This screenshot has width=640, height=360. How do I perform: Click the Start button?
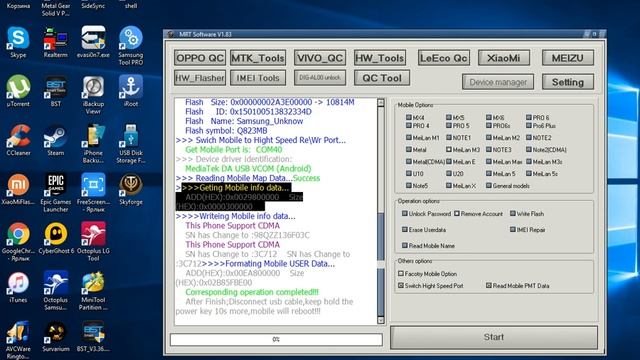pos(494,337)
